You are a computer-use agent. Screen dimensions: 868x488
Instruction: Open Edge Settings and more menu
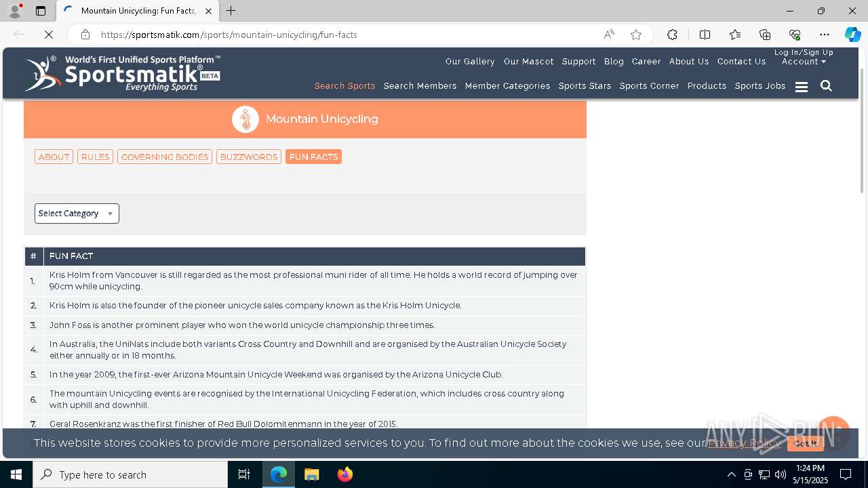click(x=825, y=35)
